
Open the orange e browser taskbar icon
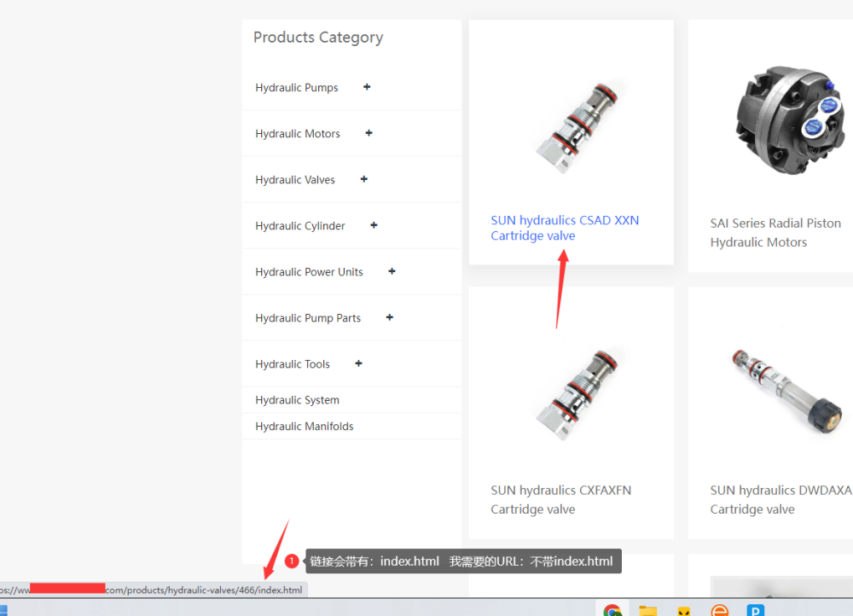click(x=719, y=611)
